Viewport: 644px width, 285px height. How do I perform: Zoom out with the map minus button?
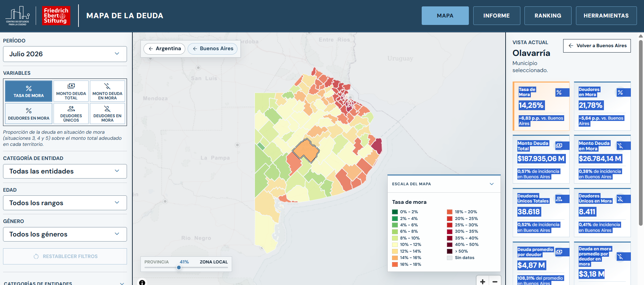(x=495, y=281)
